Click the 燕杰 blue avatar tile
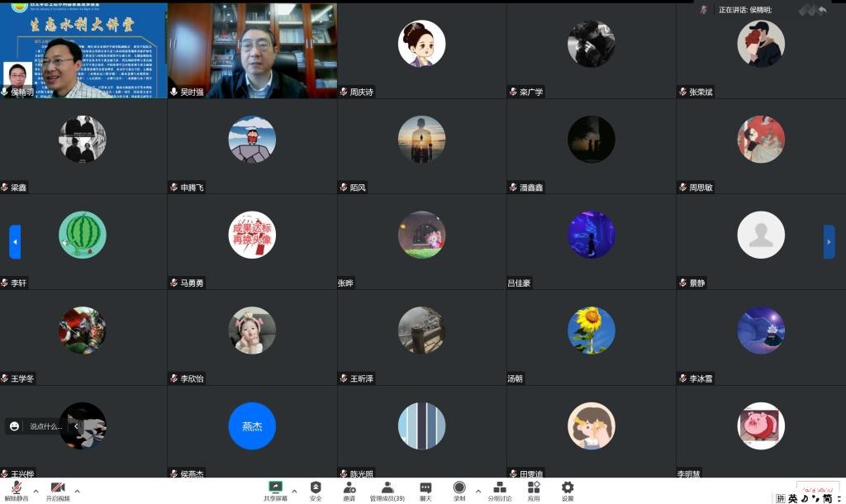 [x=252, y=426]
